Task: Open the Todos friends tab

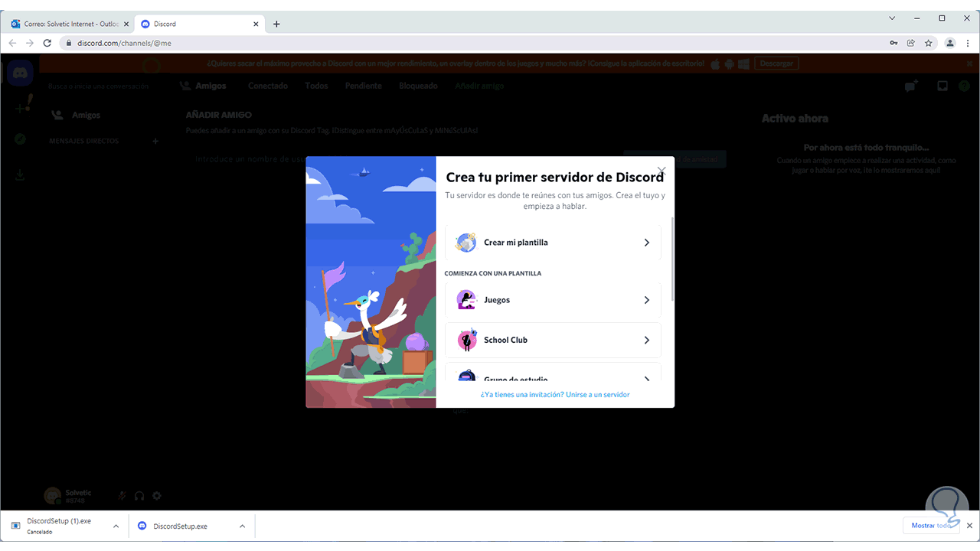Action: (316, 86)
